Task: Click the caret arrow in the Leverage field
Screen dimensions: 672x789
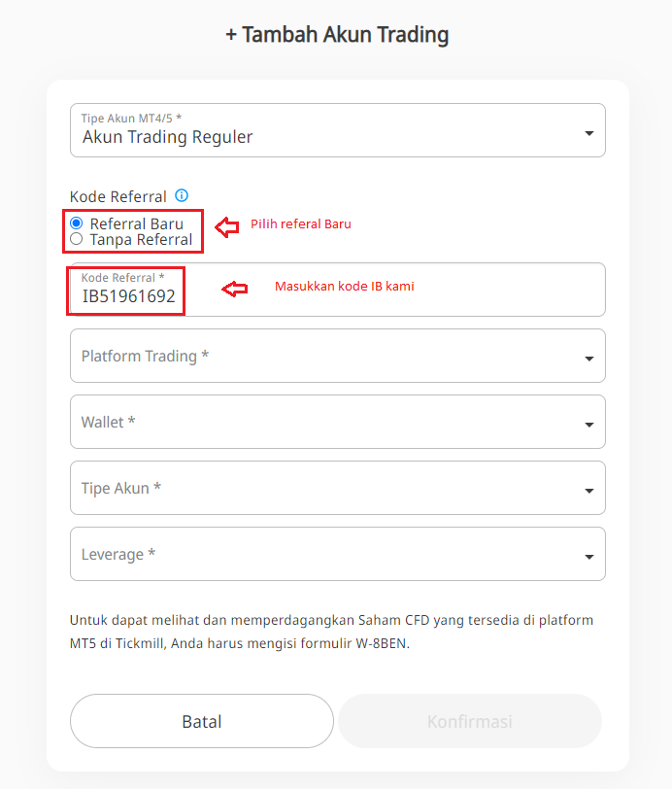Action: (588, 557)
